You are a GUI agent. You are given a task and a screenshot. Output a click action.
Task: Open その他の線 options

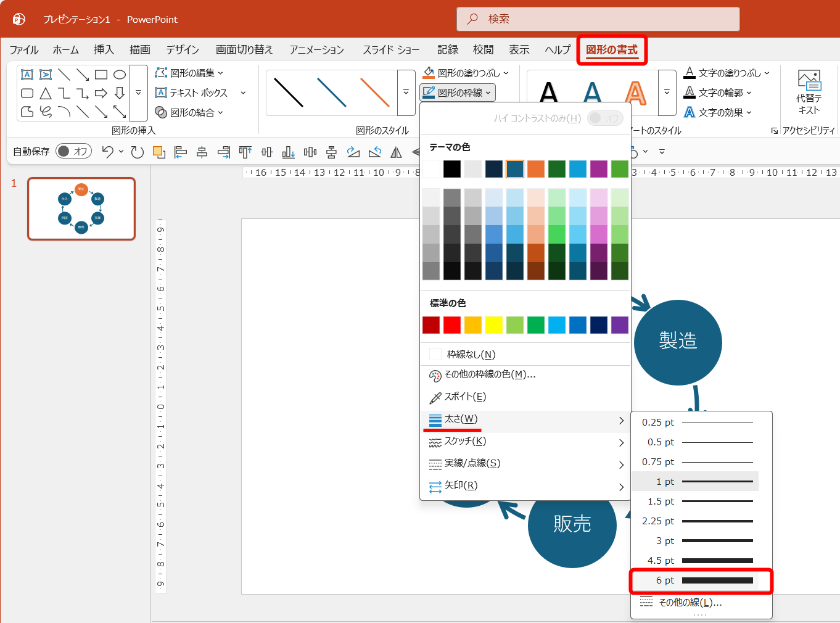(x=695, y=603)
